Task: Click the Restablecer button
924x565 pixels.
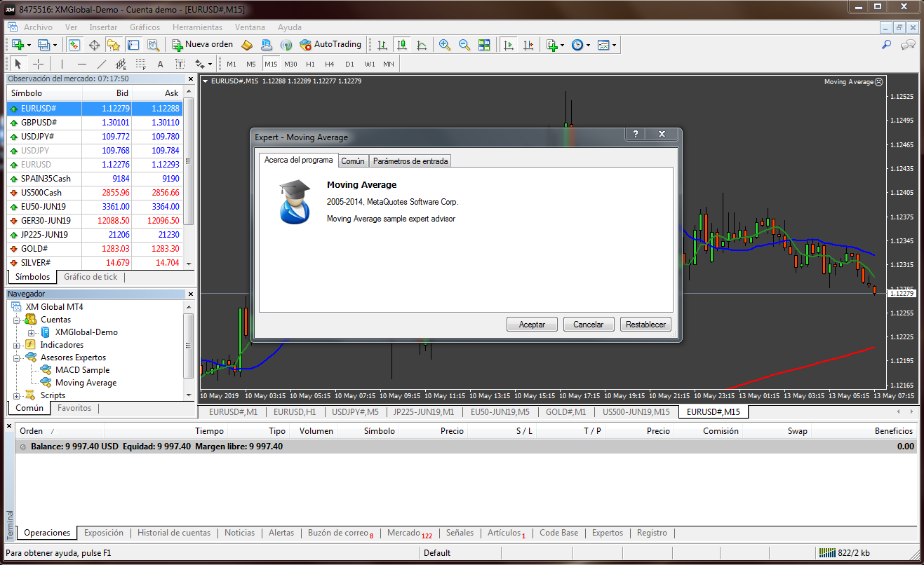Action: 645,325
